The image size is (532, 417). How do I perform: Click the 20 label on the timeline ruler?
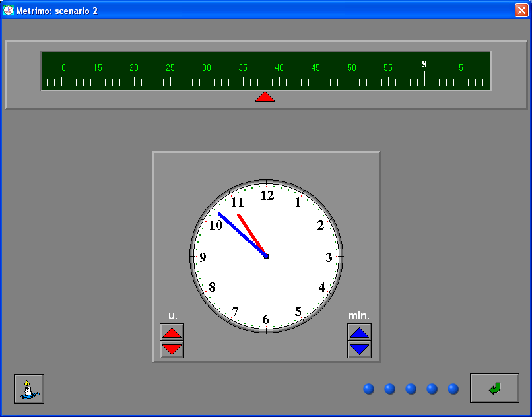(134, 67)
